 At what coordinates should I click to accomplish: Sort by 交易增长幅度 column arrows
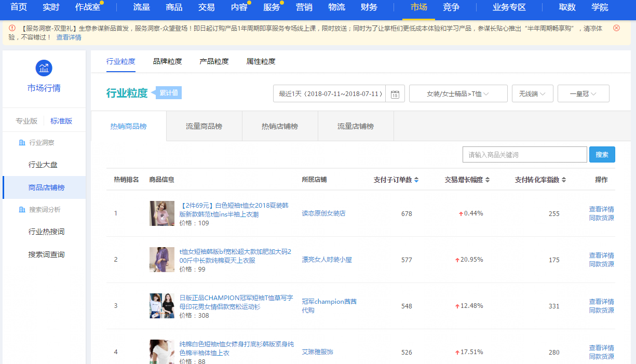488,180
